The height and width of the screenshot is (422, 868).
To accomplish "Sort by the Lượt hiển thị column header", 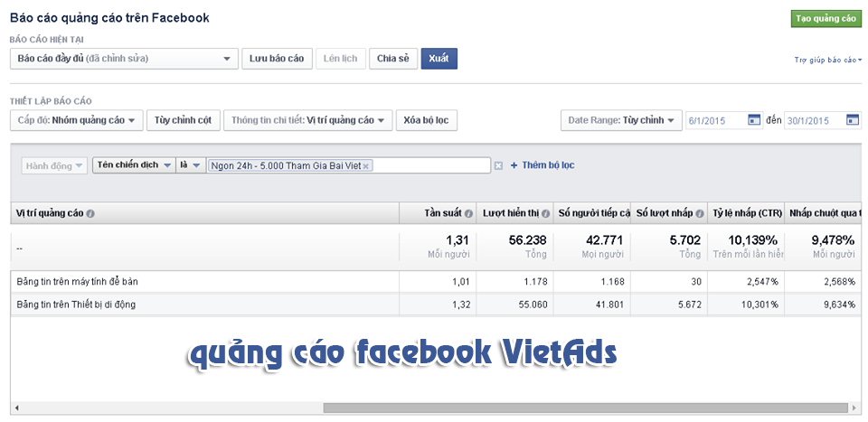I will [514, 213].
